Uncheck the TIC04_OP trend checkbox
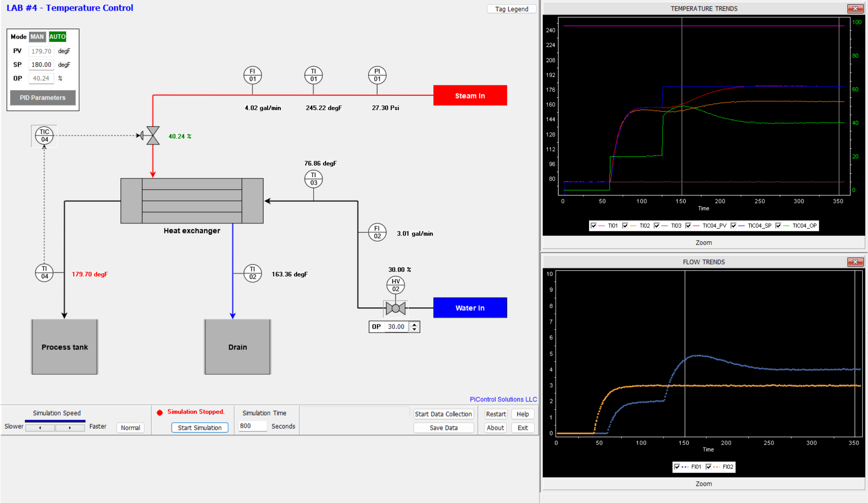 coord(778,226)
